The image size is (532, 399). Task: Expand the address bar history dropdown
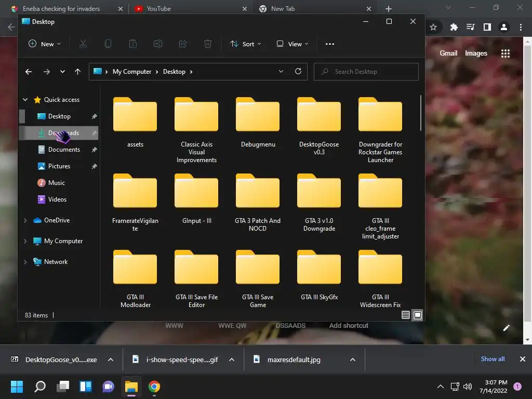281,71
